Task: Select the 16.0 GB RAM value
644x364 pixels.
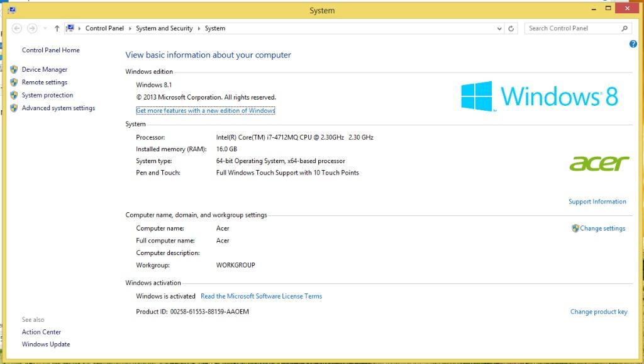Action: pos(226,149)
